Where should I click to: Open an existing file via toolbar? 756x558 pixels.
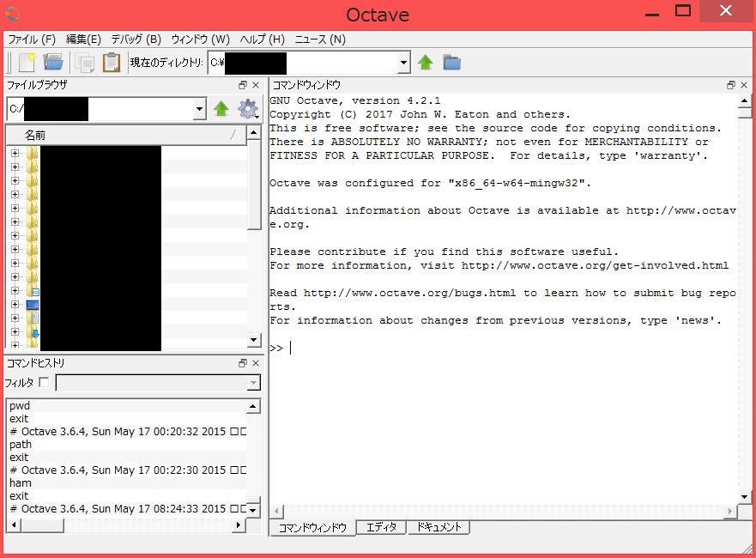click(x=53, y=62)
